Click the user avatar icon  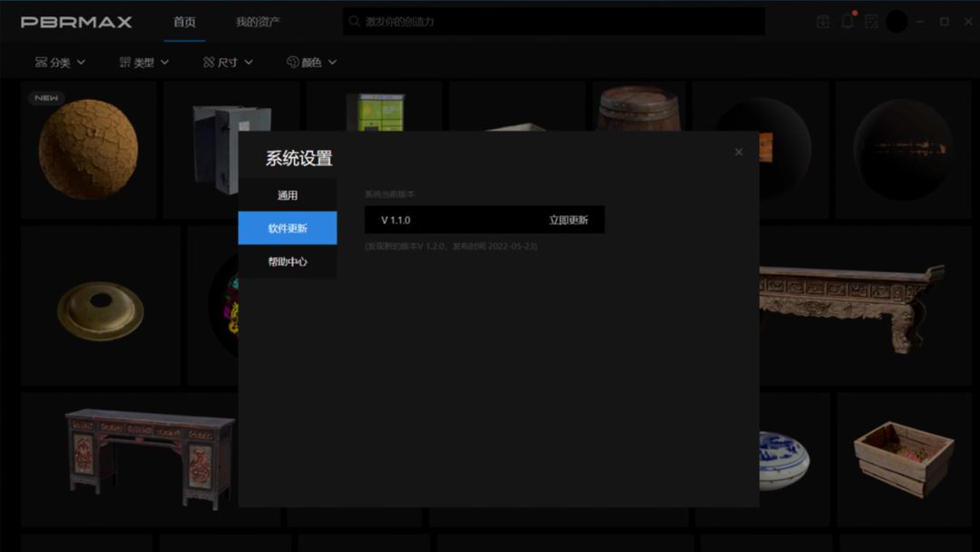[897, 21]
